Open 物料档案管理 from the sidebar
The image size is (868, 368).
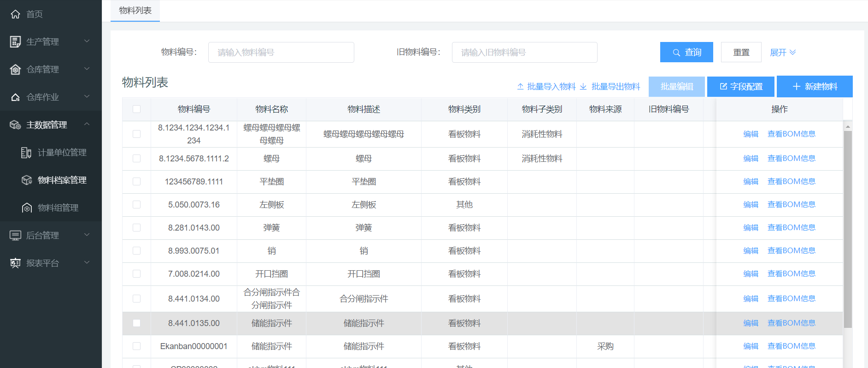(x=62, y=180)
